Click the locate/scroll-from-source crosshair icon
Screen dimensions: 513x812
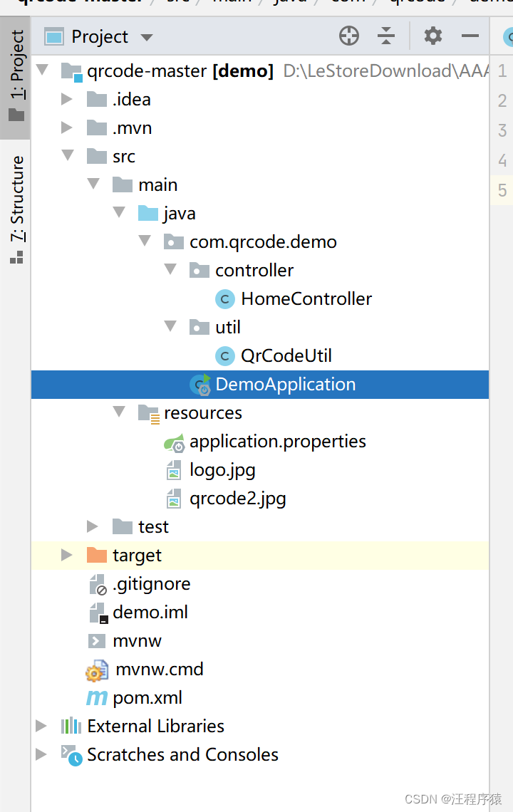click(348, 36)
